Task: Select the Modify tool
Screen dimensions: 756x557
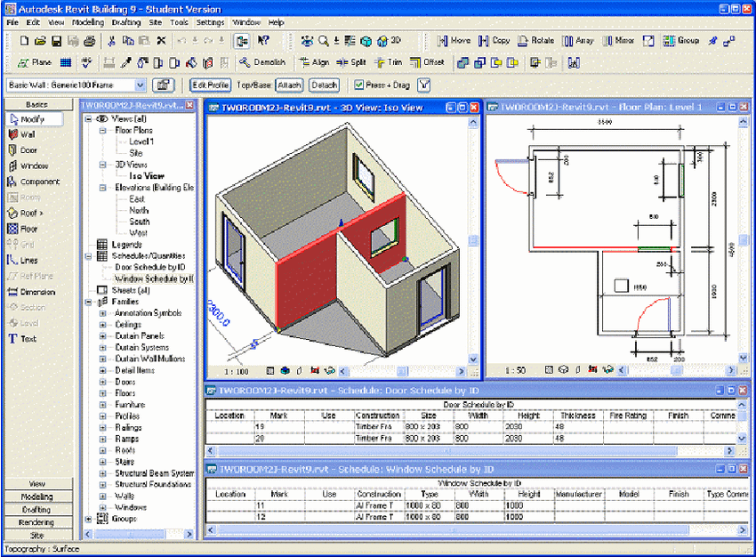Action: point(35,119)
